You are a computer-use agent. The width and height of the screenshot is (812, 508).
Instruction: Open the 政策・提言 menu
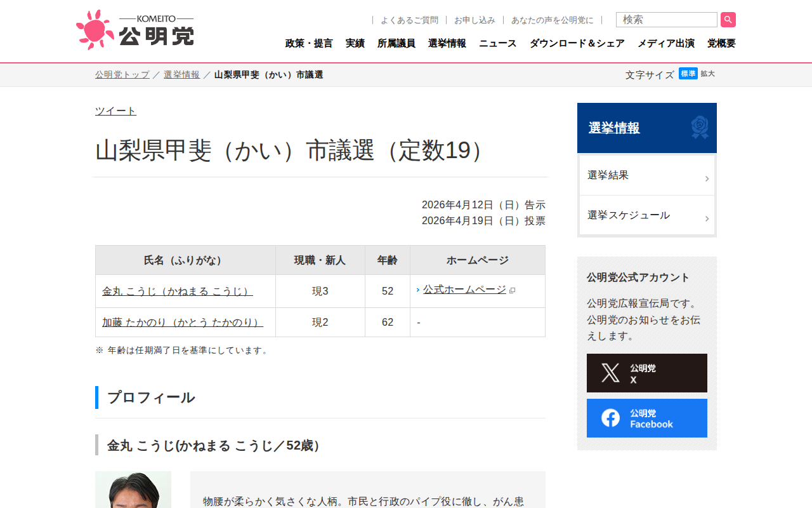(309, 43)
